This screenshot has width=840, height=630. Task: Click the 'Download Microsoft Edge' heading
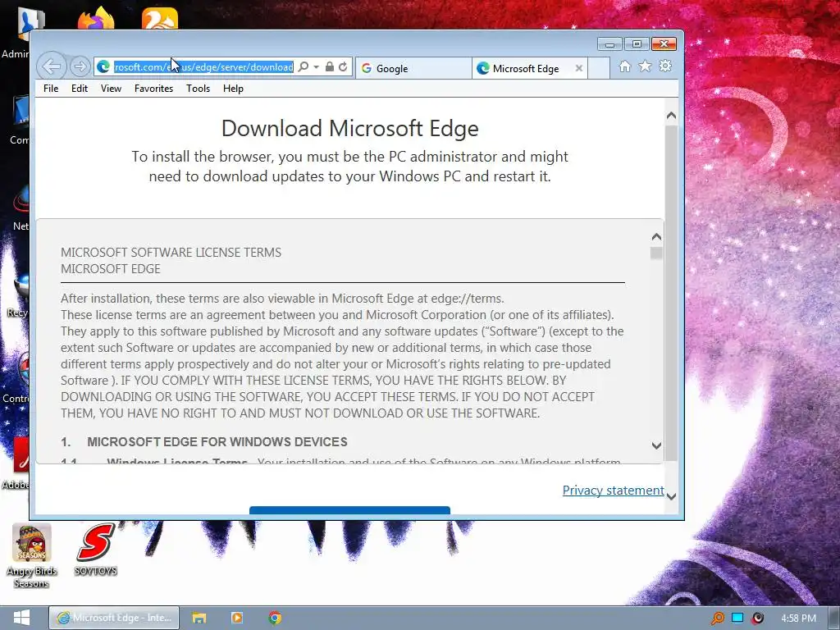tap(349, 129)
